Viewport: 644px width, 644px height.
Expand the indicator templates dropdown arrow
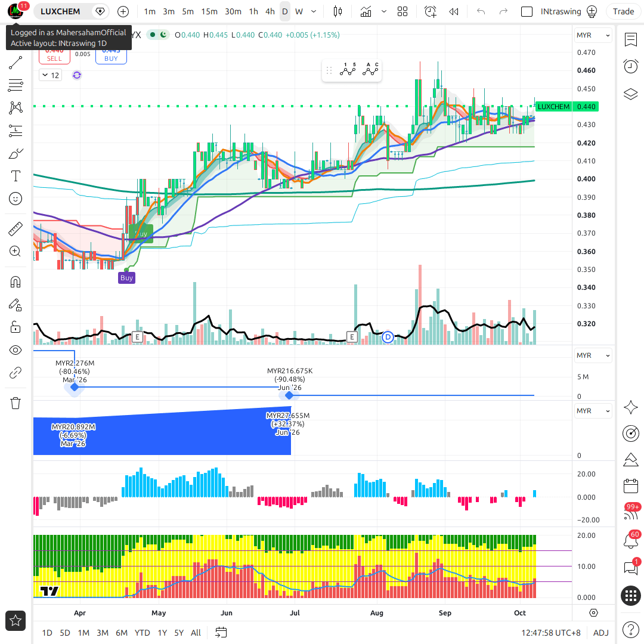click(384, 11)
